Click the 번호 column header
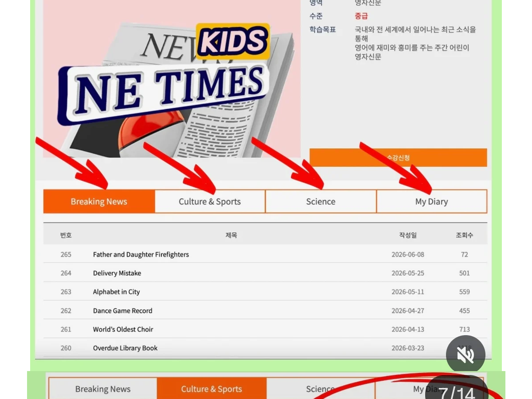532x399 pixels. 66,235
